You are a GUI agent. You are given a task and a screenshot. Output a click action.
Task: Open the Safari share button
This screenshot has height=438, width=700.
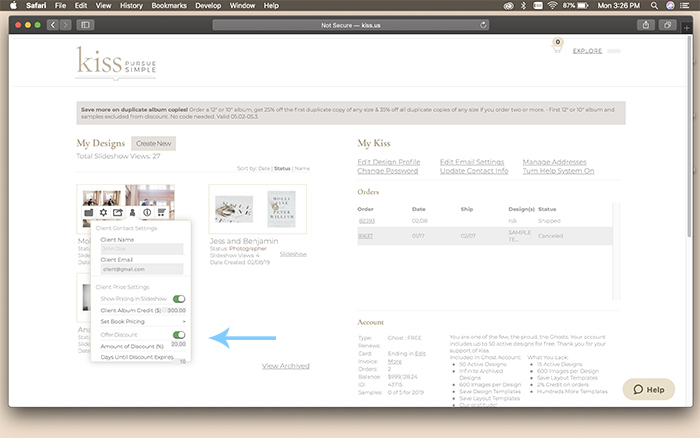point(646,25)
